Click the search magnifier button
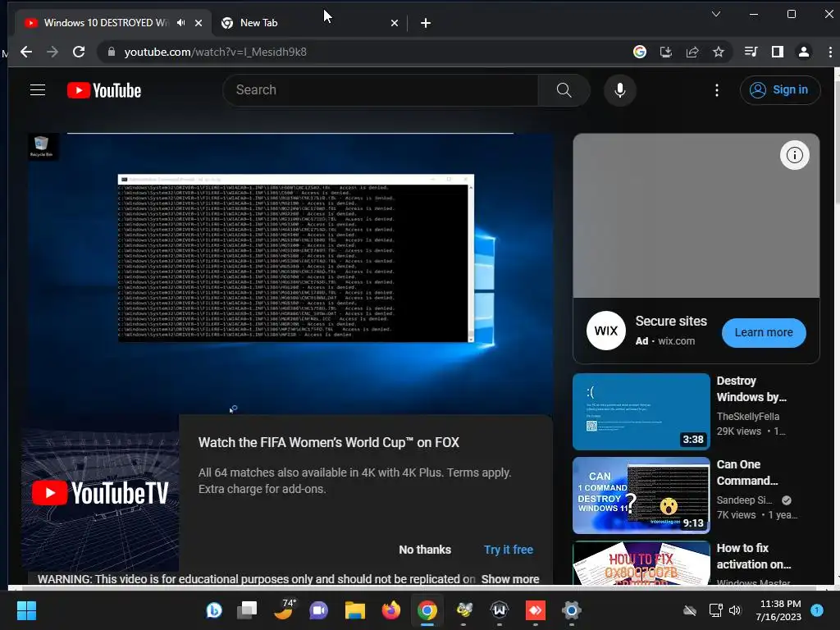 [x=564, y=90]
